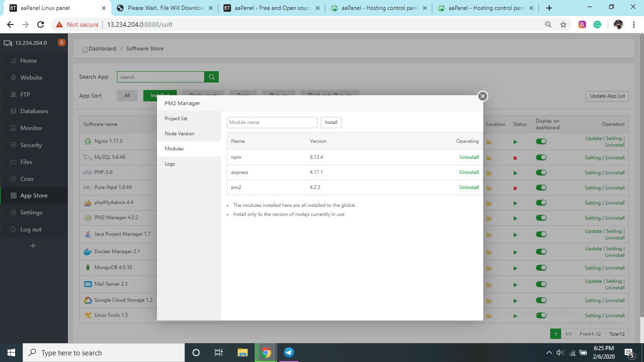
Task: Click the Module name input field
Action: point(272,123)
